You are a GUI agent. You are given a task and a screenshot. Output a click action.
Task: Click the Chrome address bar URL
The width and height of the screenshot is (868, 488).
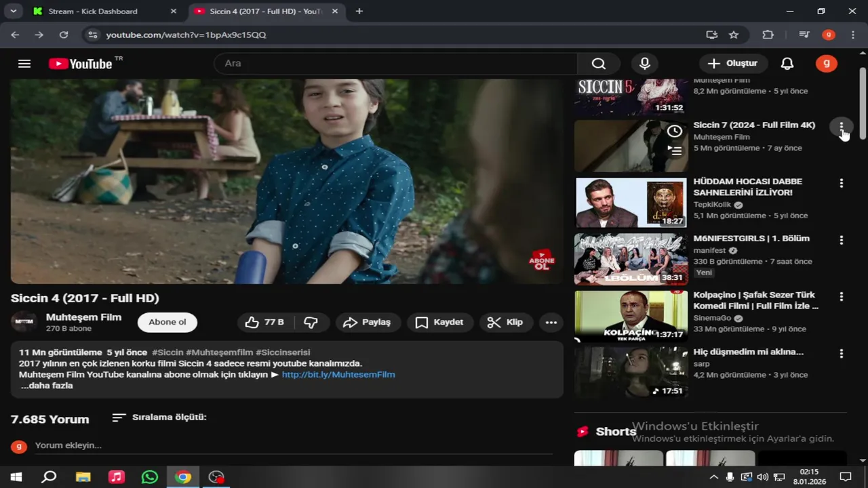pos(186,35)
